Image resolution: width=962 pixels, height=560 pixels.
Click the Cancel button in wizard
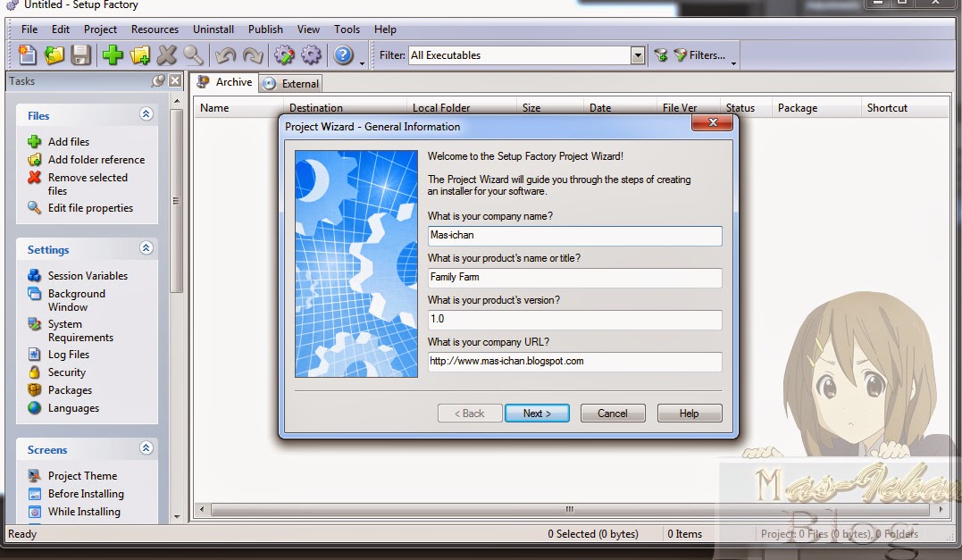[x=612, y=414]
